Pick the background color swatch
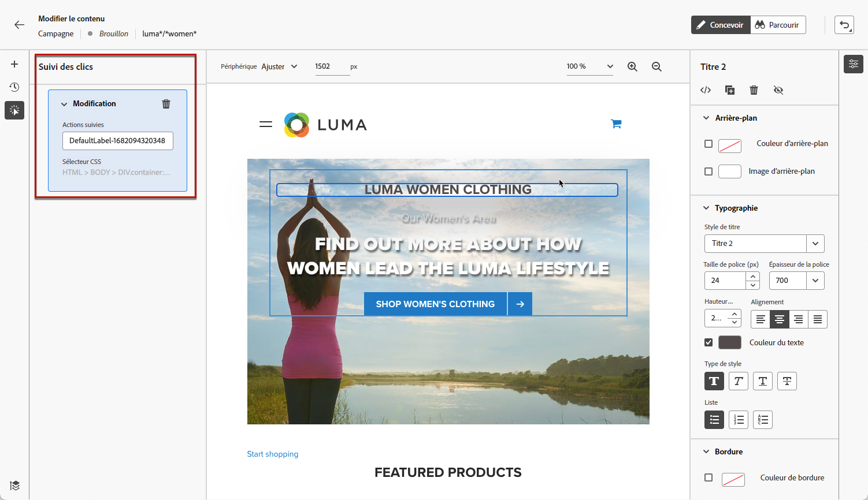The height and width of the screenshot is (500, 868). pos(730,145)
